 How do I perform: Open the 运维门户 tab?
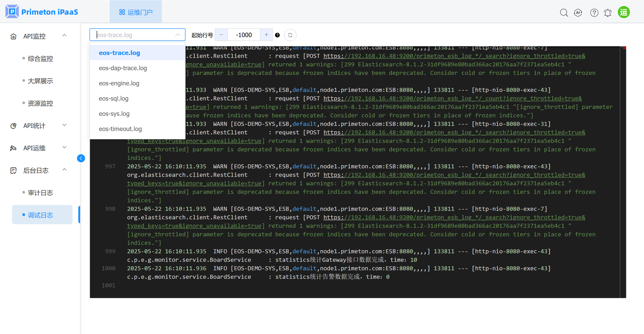136,12
